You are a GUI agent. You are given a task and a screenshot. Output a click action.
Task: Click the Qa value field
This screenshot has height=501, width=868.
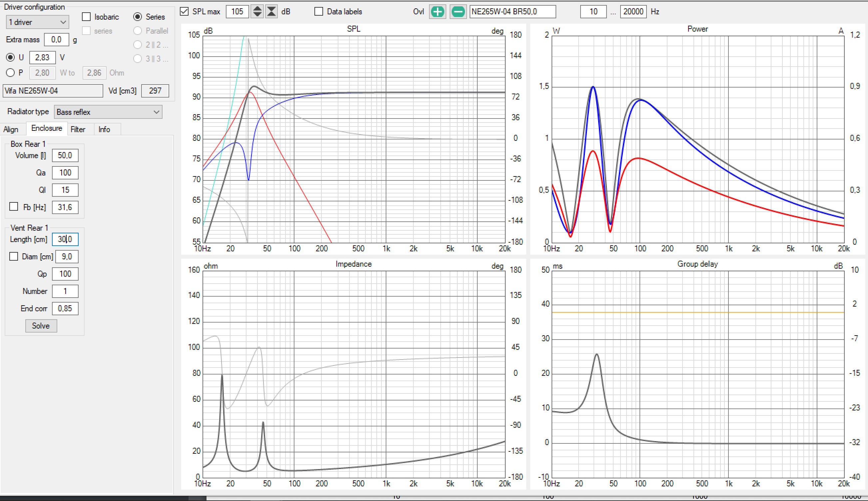pyautogui.click(x=65, y=173)
